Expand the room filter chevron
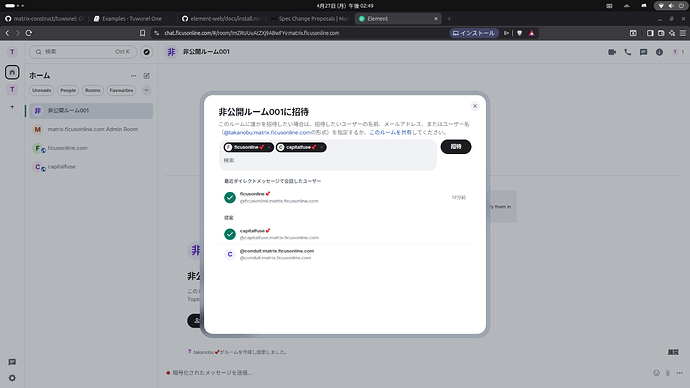Image resolution: width=690 pixels, height=388 pixels. coord(146,90)
